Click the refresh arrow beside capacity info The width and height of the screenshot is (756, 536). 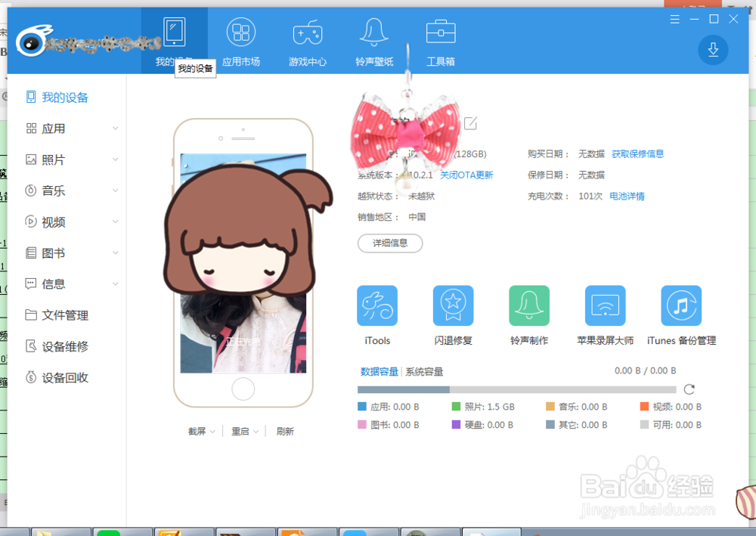pyautogui.click(x=689, y=389)
